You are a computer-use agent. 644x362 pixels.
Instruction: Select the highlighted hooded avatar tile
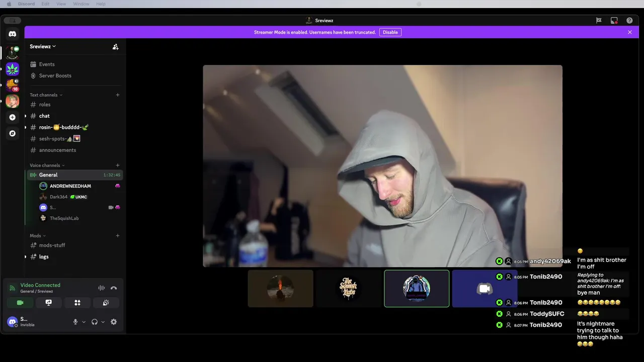click(x=417, y=289)
